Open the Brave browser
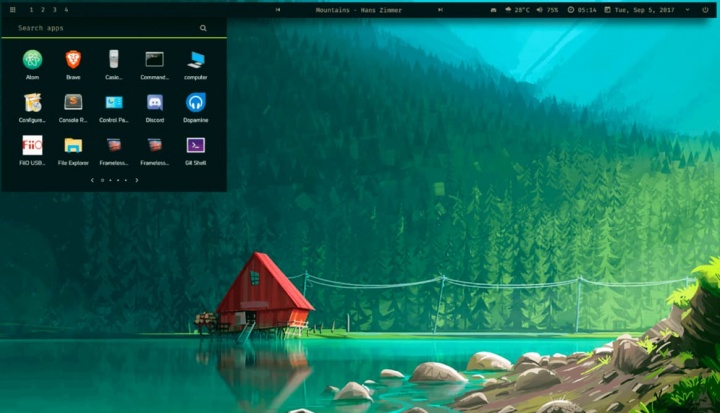 [73, 60]
